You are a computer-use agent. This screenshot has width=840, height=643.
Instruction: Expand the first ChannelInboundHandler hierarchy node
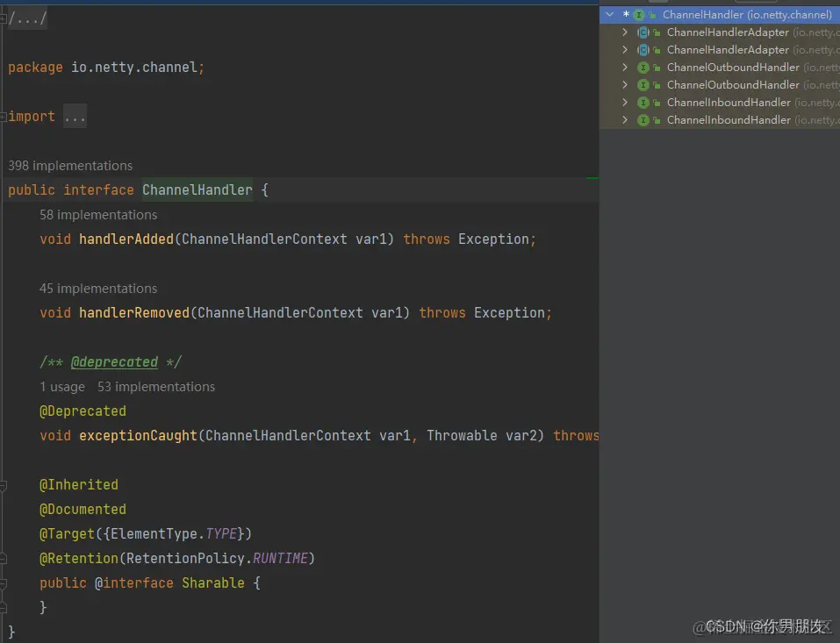625,103
